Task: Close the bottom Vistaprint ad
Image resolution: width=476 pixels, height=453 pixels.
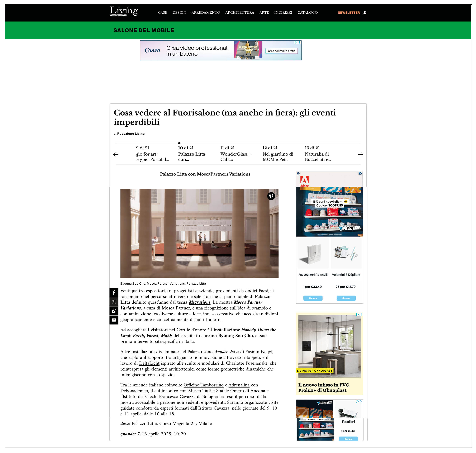Action: 361,401
